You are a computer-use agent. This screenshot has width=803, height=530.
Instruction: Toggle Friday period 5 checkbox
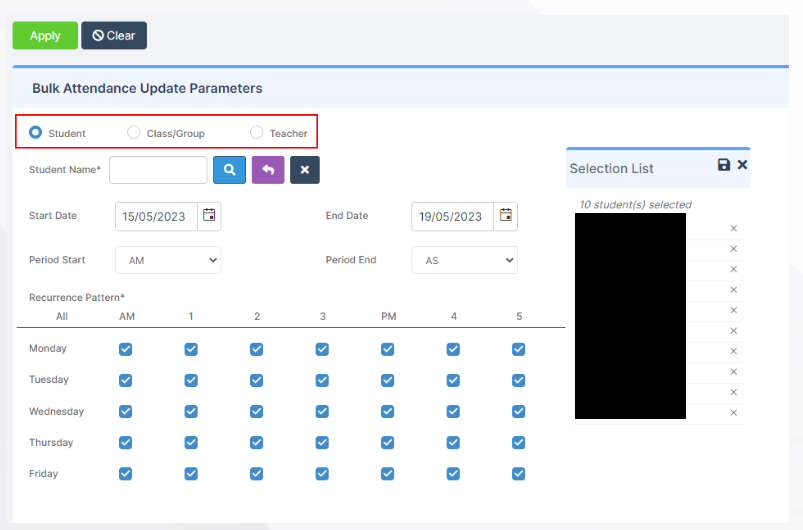(519, 474)
